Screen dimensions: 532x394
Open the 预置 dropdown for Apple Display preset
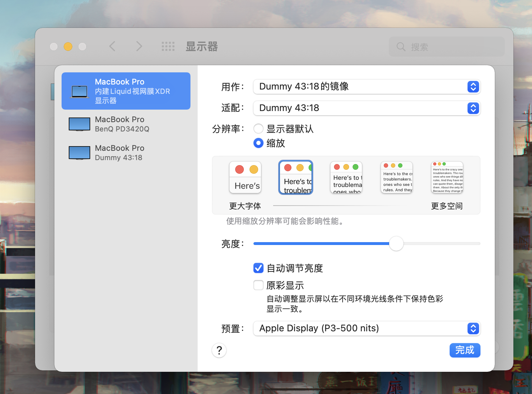(x=367, y=328)
